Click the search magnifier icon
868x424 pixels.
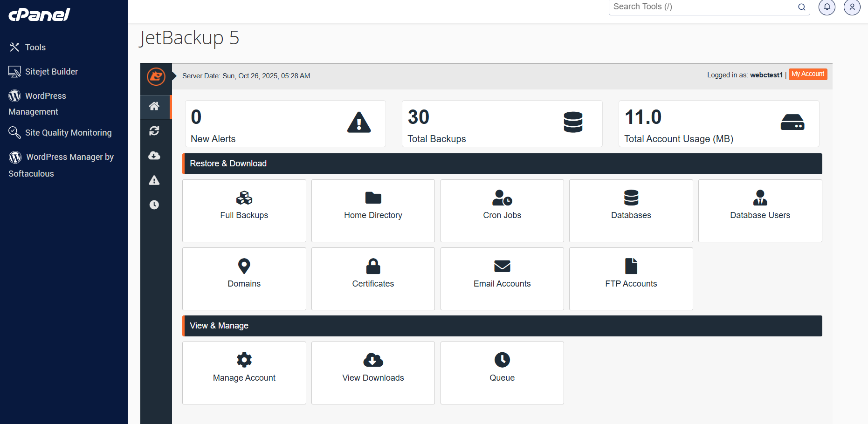(x=802, y=7)
